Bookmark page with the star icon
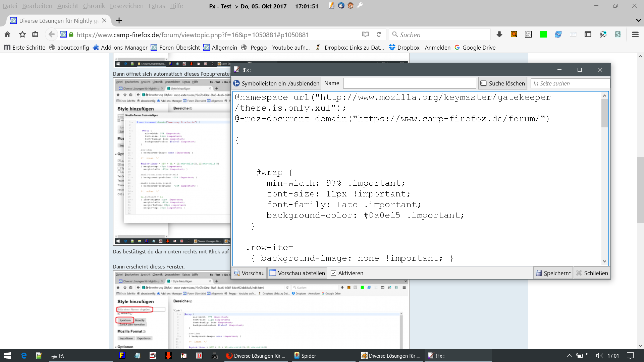 point(22,35)
